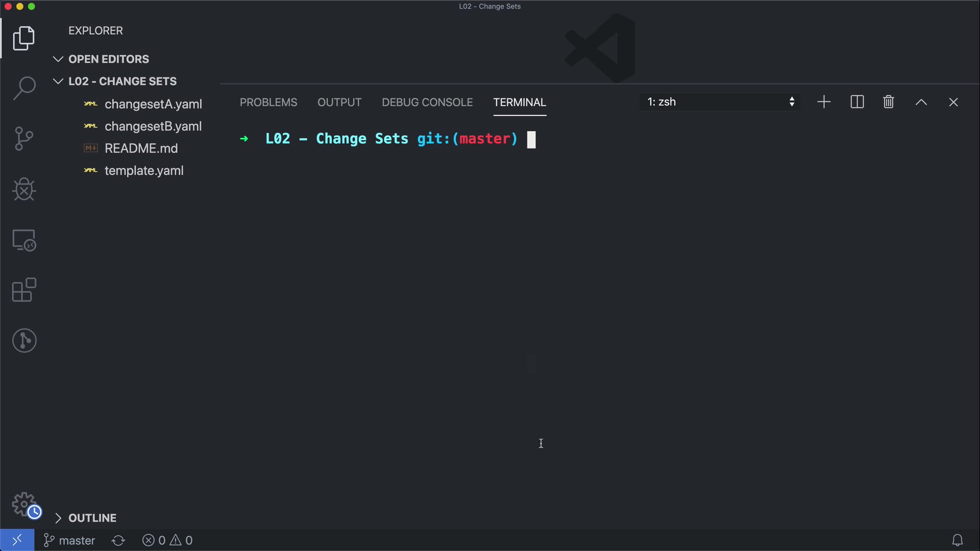Image resolution: width=980 pixels, height=551 pixels.
Task: Maximize the panel size with chevron up
Action: pos(921,102)
